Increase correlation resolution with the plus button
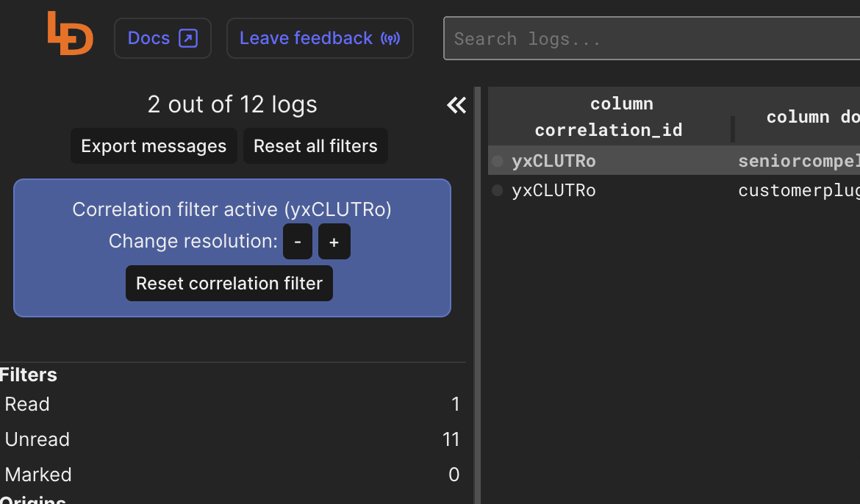 (x=334, y=242)
